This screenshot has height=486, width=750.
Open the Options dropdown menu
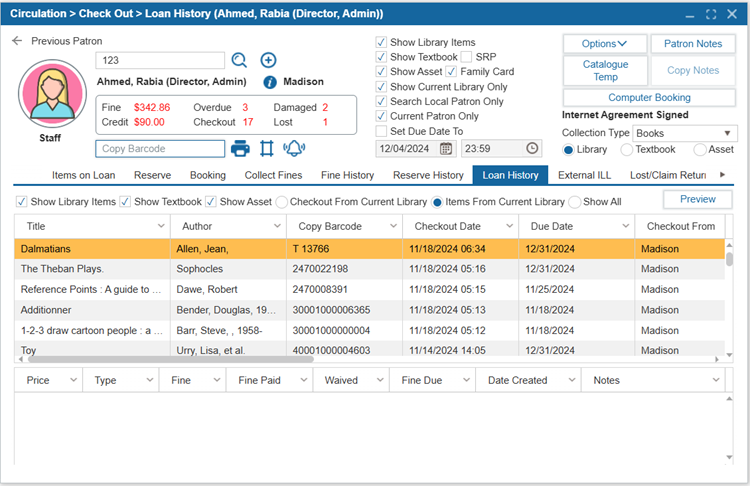(604, 44)
